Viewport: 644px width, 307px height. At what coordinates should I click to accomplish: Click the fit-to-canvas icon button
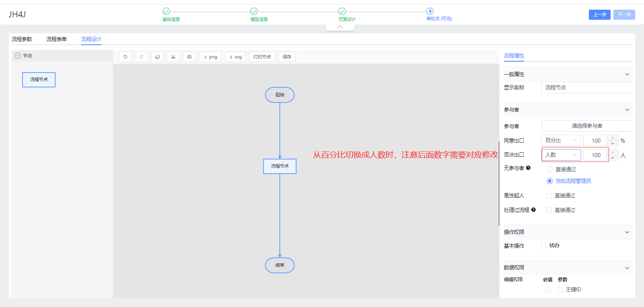[189, 57]
